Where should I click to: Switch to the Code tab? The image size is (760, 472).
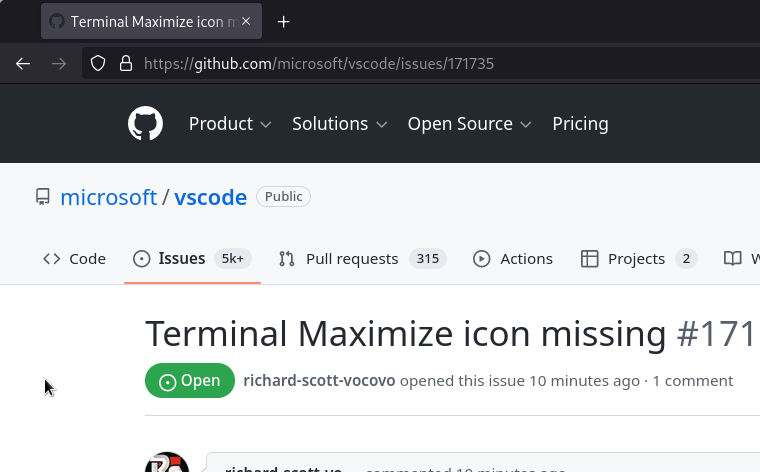pyautogui.click(x=74, y=259)
